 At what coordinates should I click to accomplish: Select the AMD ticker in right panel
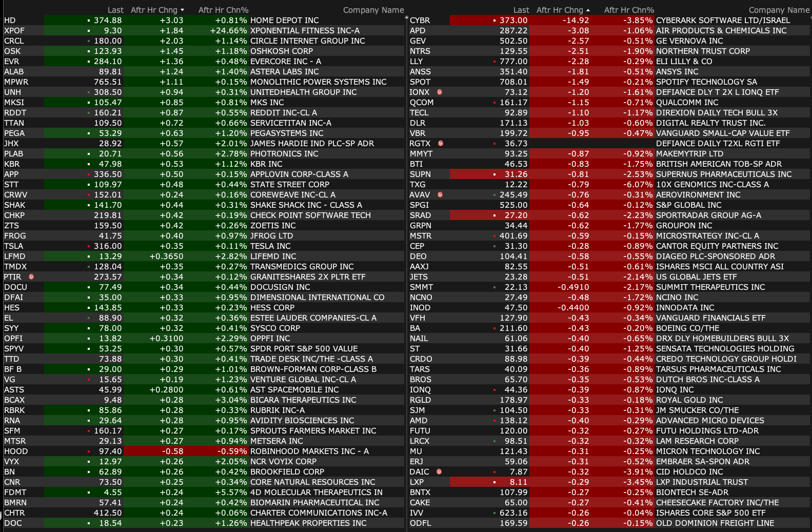(x=419, y=421)
